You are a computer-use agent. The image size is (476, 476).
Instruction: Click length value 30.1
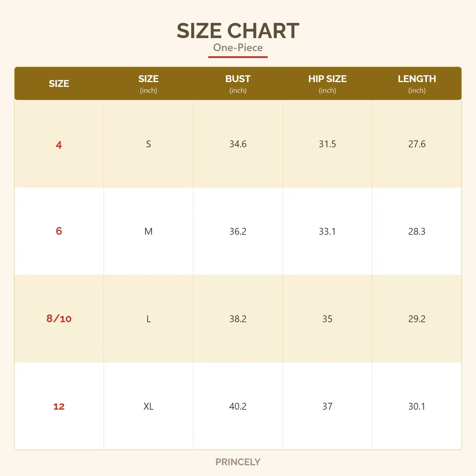point(416,406)
